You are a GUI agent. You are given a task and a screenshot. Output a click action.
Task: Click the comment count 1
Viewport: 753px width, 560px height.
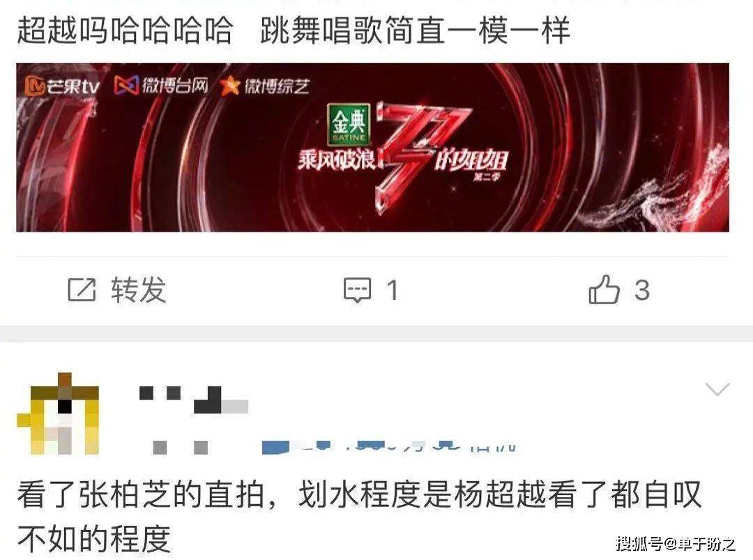(x=393, y=290)
